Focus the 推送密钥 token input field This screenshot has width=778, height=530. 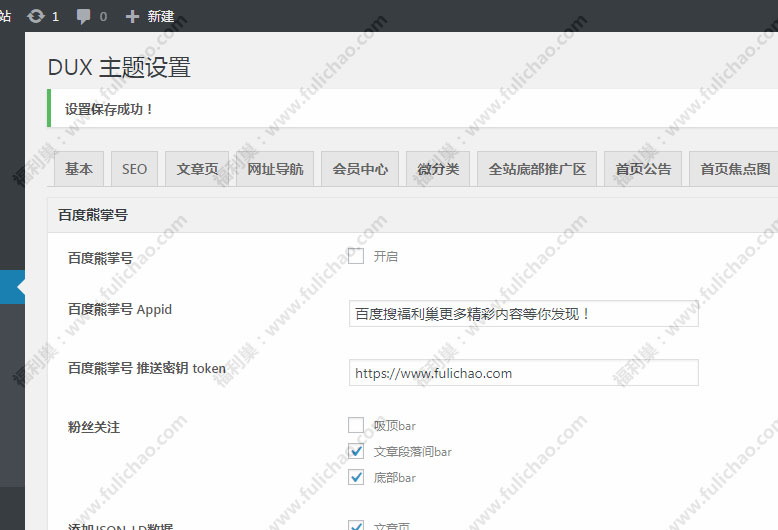[x=523, y=373]
